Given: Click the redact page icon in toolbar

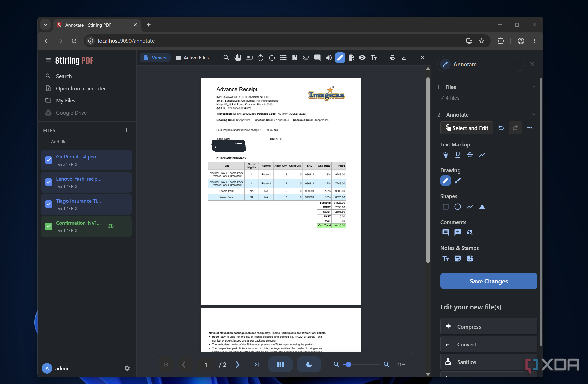Looking at the screenshot, I should [x=352, y=58].
